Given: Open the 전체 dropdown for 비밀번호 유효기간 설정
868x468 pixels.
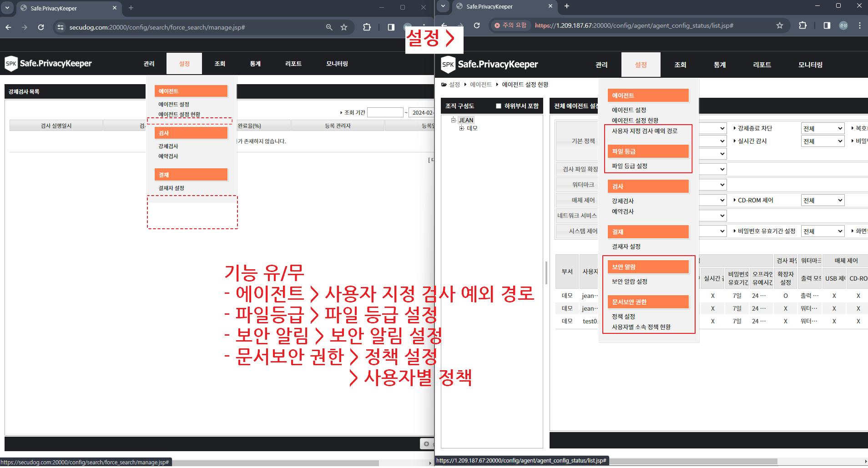Looking at the screenshot, I should [823, 231].
